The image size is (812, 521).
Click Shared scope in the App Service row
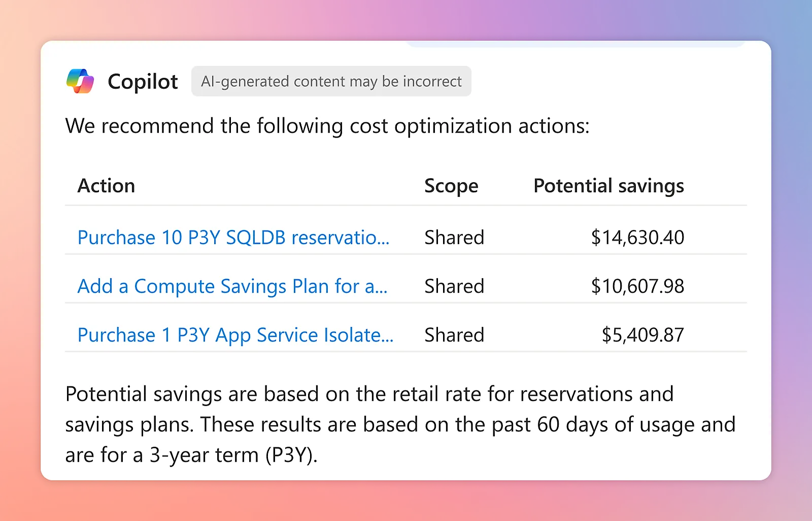point(454,335)
